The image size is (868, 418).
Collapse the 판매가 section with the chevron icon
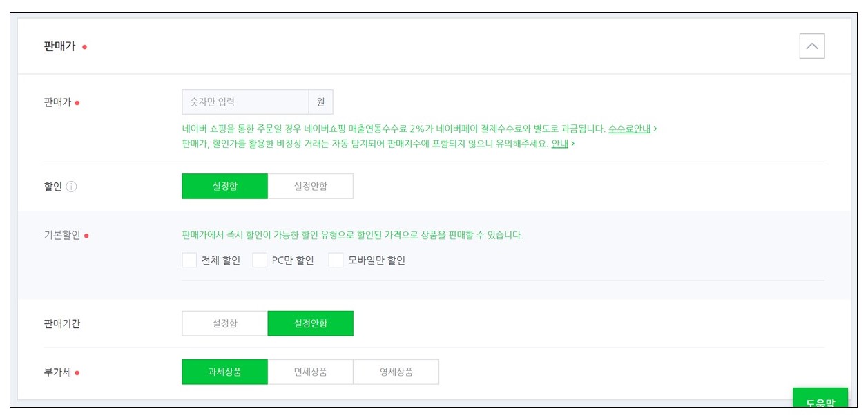click(x=811, y=46)
